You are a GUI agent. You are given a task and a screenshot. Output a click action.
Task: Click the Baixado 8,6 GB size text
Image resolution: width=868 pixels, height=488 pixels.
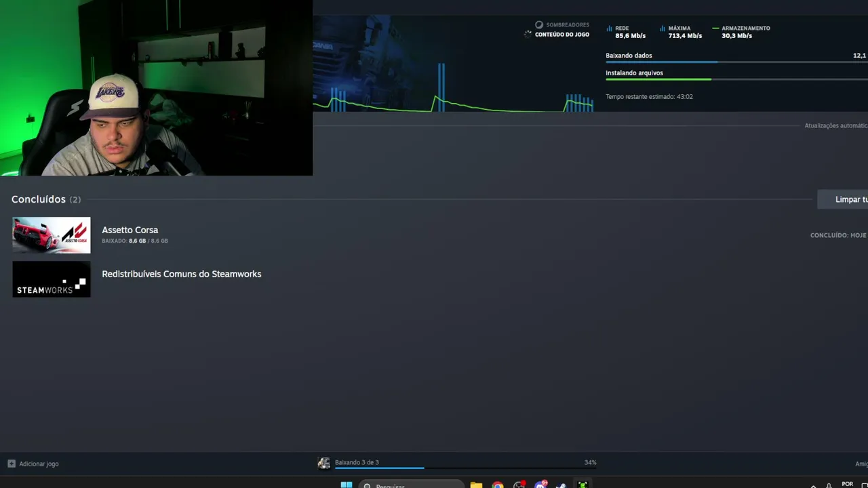point(135,241)
